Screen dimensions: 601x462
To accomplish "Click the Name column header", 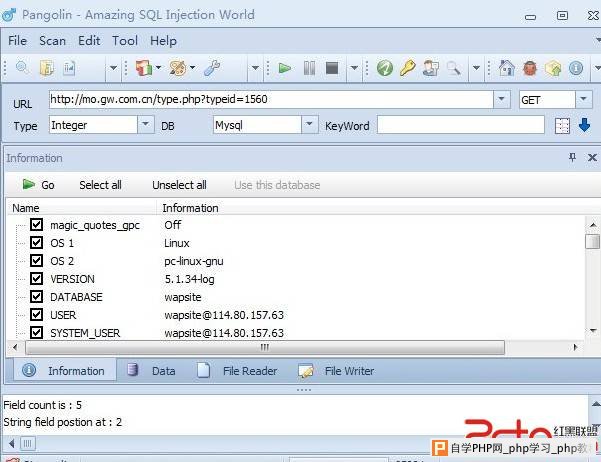I will coord(81,208).
